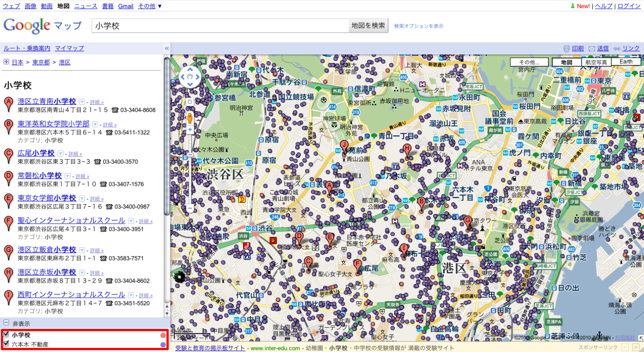Open the ニュース tab in top navigation
644x352 pixels.
pyautogui.click(x=86, y=6)
